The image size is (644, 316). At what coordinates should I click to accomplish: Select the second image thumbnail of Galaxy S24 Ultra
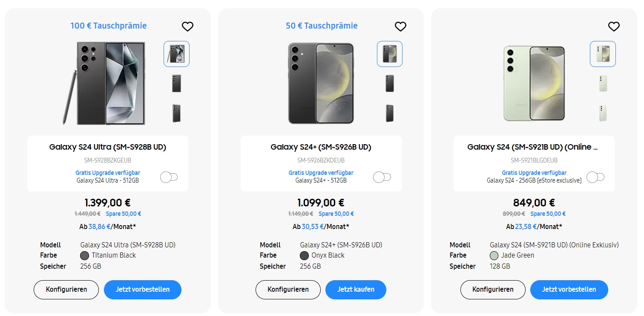[176, 83]
